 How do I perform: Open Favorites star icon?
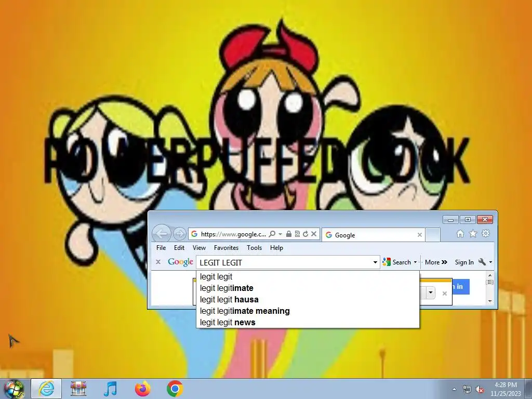tap(473, 234)
